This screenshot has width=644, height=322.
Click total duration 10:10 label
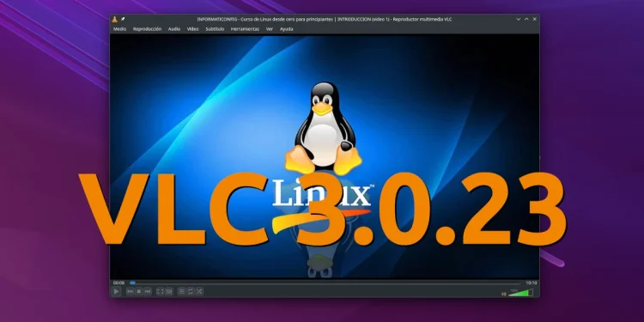pos(531,283)
